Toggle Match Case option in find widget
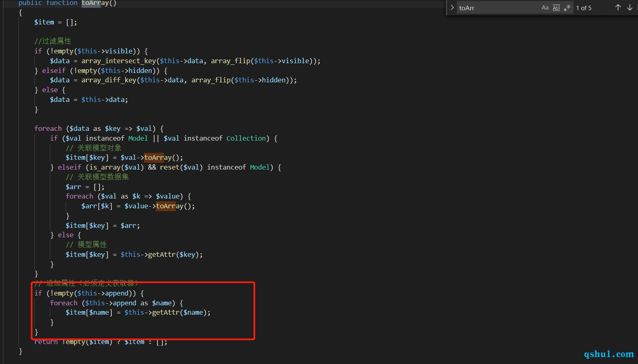This screenshot has height=364, width=638. pos(545,8)
